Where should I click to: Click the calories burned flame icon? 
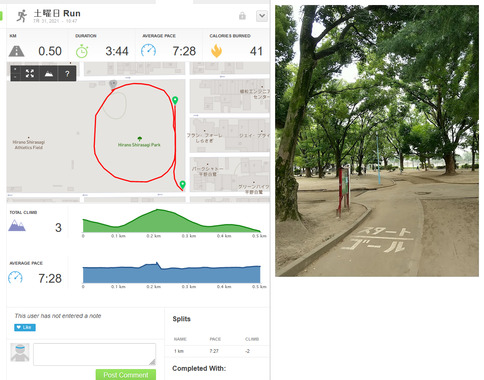(216, 51)
